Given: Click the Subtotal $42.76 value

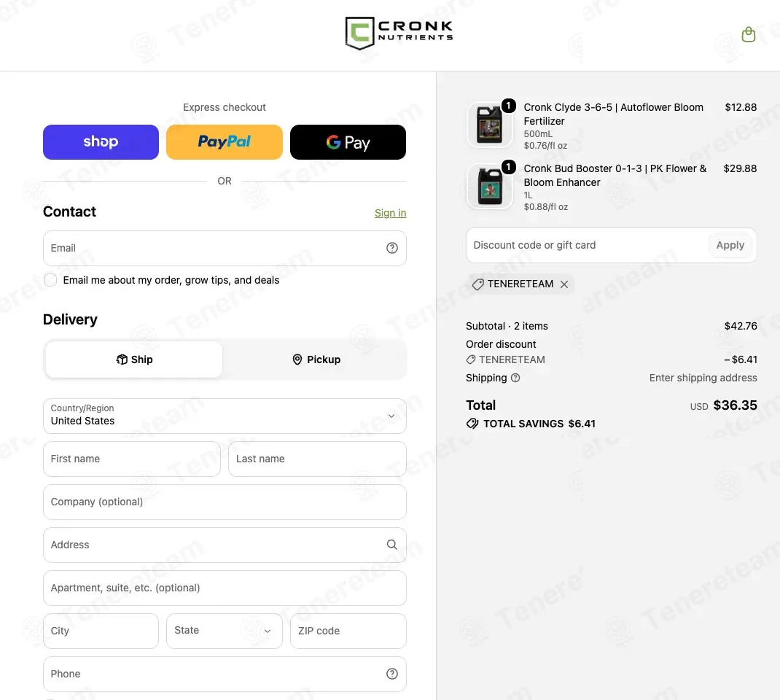Looking at the screenshot, I should pos(741,326).
